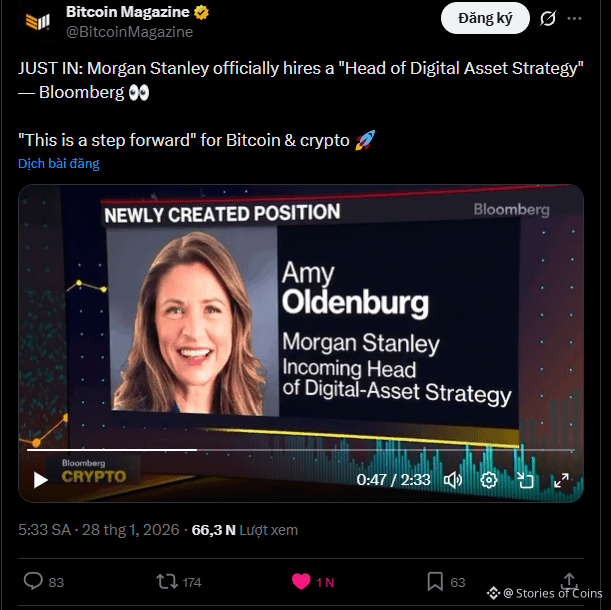Open the Grok explain icon beside Đăng ký
The width and height of the screenshot is (611, 610).
(547, 18)
